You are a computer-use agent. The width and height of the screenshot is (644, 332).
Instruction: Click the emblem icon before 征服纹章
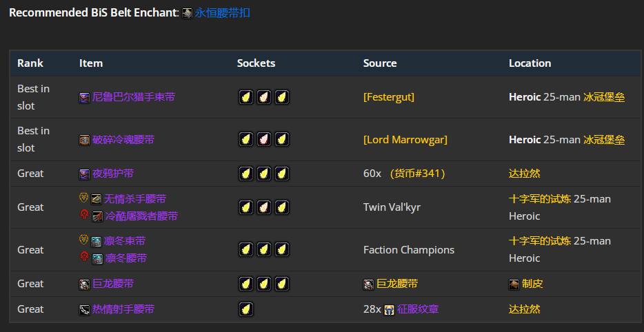click(390, 309)
